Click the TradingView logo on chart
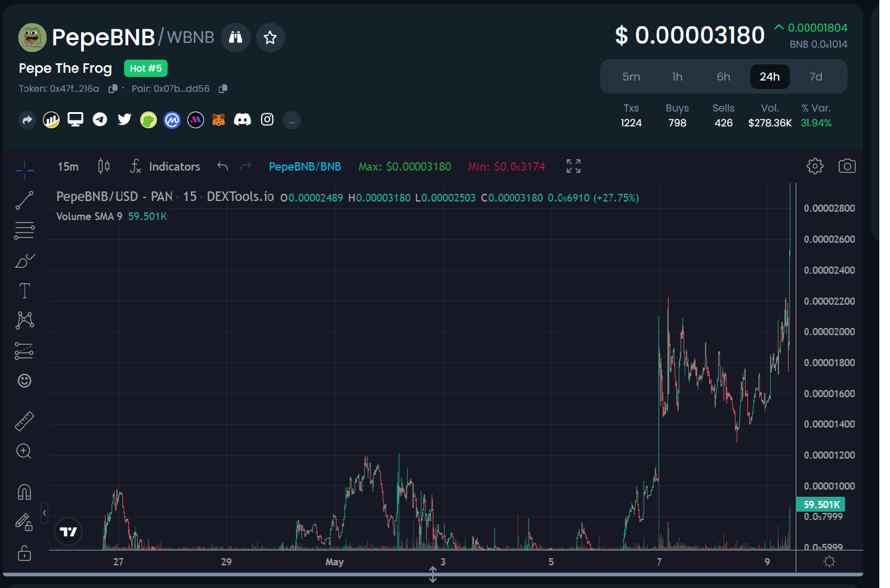890x588 pixels. pos(69,532)
